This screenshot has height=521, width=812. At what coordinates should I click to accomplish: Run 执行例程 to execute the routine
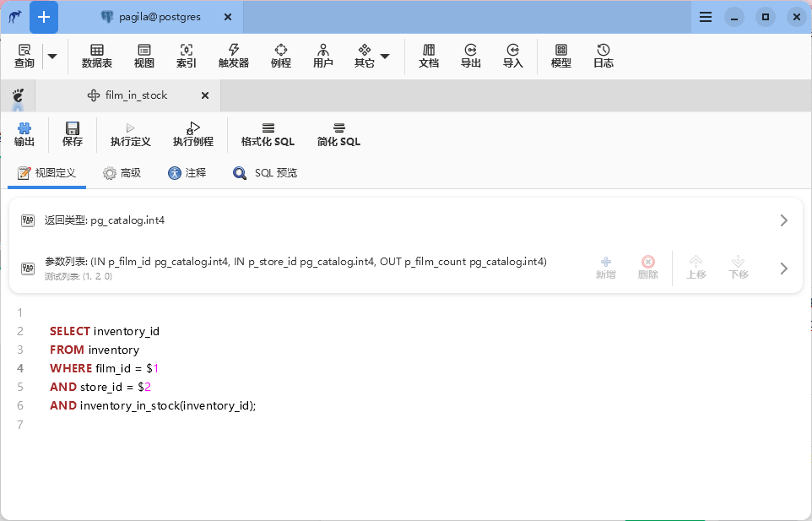click(x=193, y=133)
